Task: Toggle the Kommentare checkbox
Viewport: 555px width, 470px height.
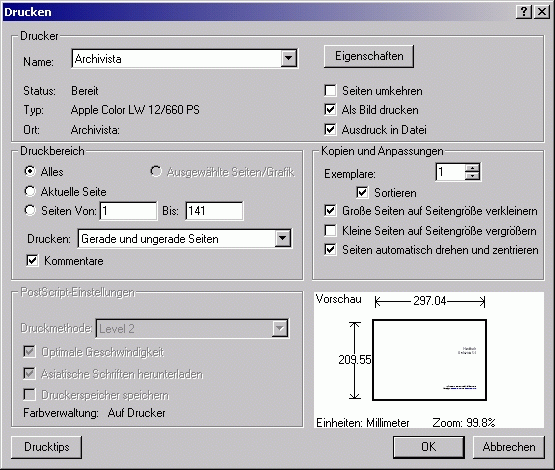Action: click(32, 261)
